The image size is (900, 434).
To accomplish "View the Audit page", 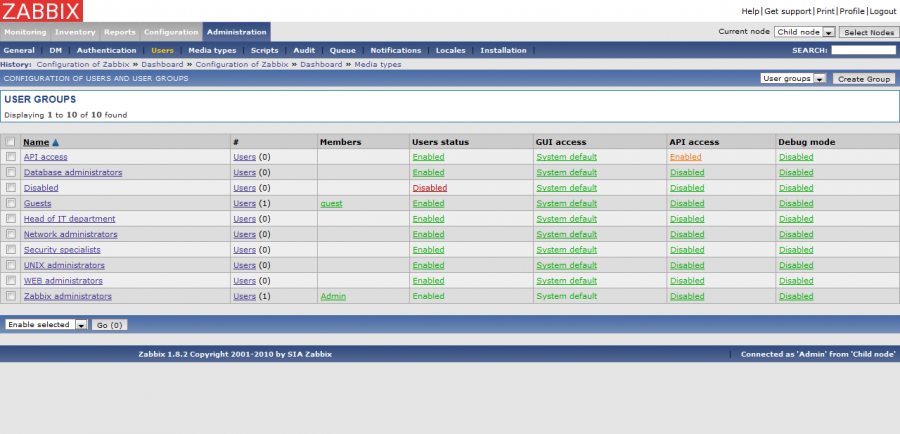I will click(x=304, y=51).
